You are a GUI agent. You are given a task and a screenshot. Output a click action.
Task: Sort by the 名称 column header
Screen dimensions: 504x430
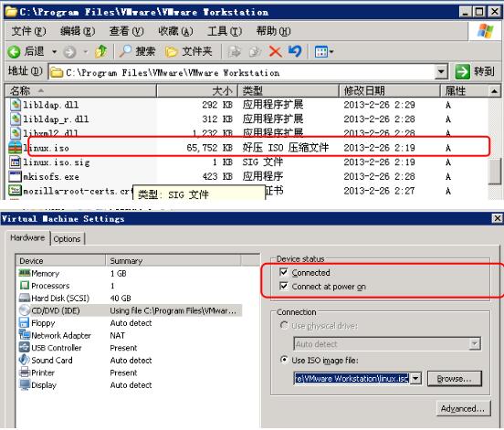coord(81,91)
